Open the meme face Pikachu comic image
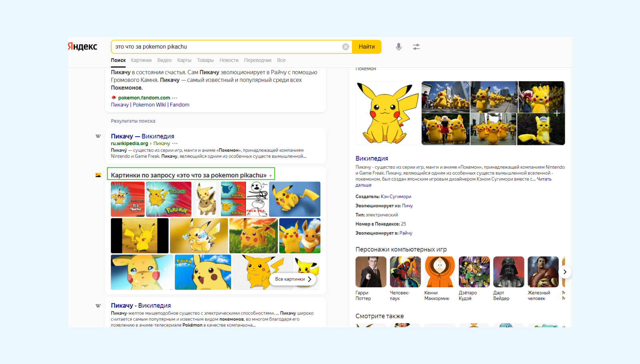Viewport: 640px width, 364px height. tap(244, 199)
